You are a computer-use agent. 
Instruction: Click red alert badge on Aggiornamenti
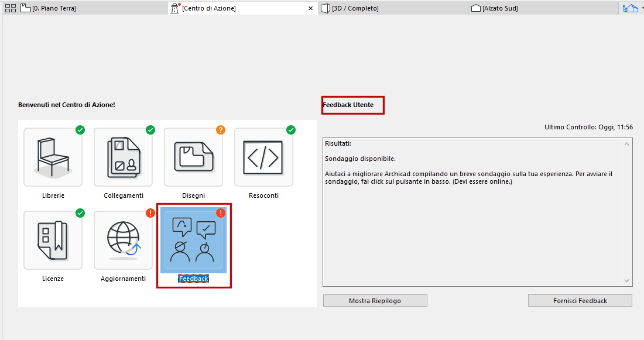click(150, 212)
